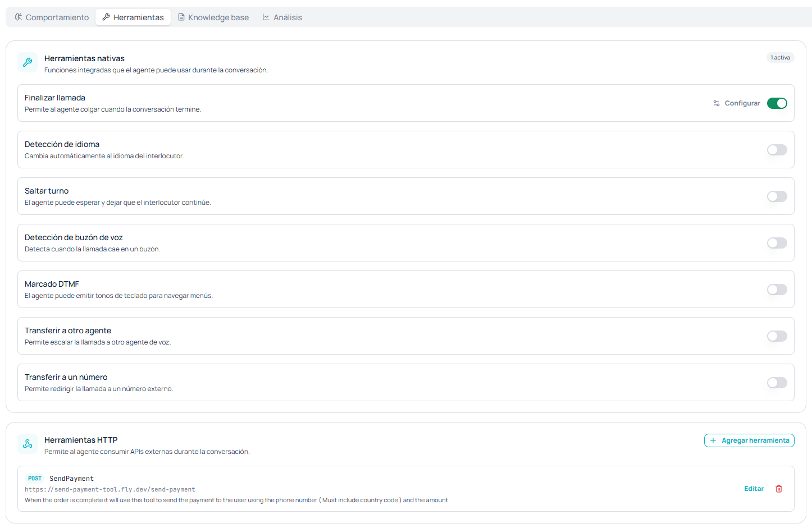Click the wrench icon in Herramientas tab
Image resolution: width=812 pixels, height=528 pixels.
[106, 17]
